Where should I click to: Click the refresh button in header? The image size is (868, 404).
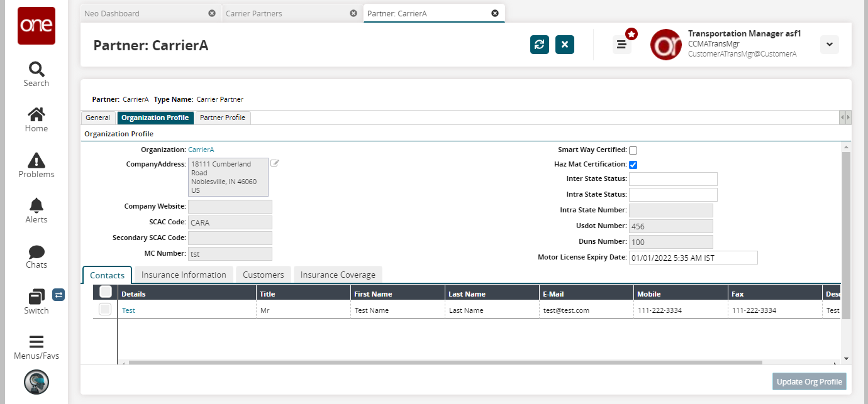coord(540,45)
